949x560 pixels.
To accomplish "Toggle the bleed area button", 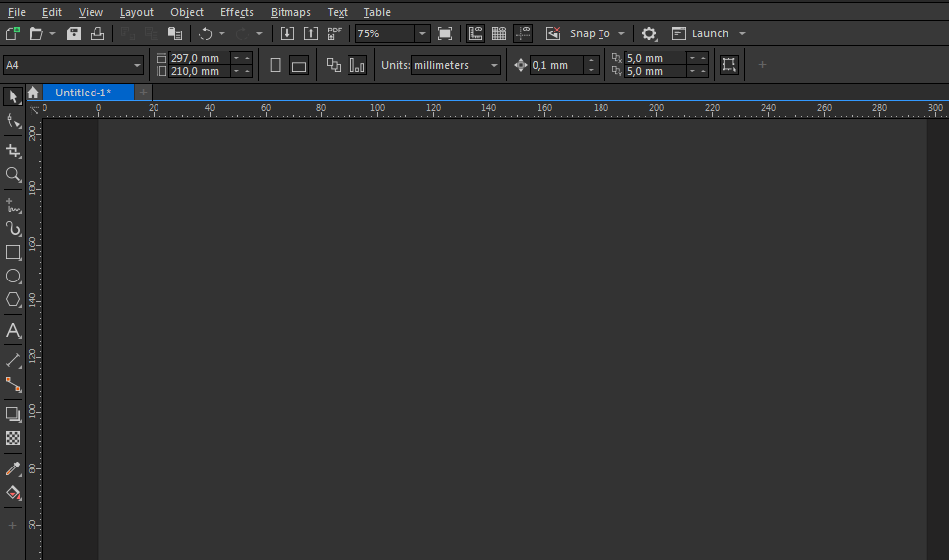I will click(729, 65).
